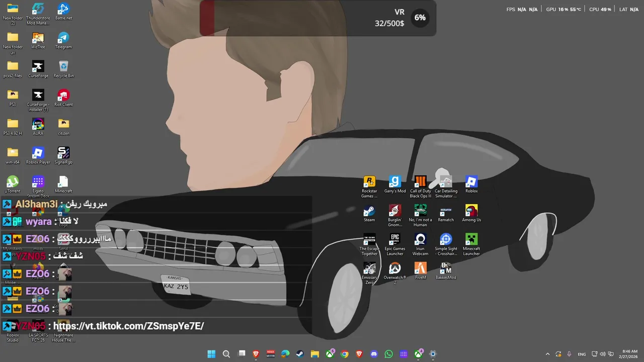Launch Burglin' Gnomes shortcut
The image size is (644, 362).
pyautogui.click(x=395, y=215)
